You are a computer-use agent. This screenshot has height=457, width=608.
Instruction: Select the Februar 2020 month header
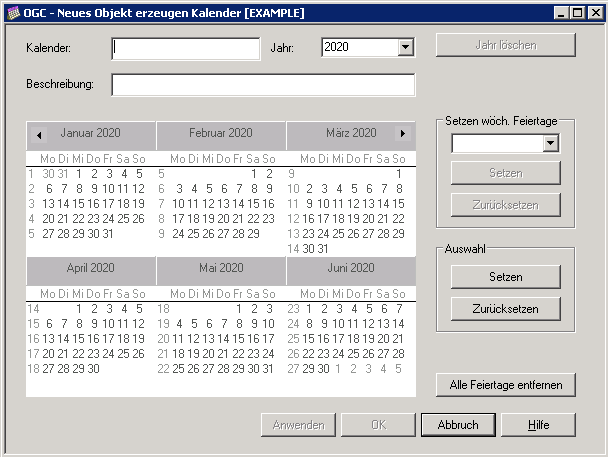pos(221,133)
